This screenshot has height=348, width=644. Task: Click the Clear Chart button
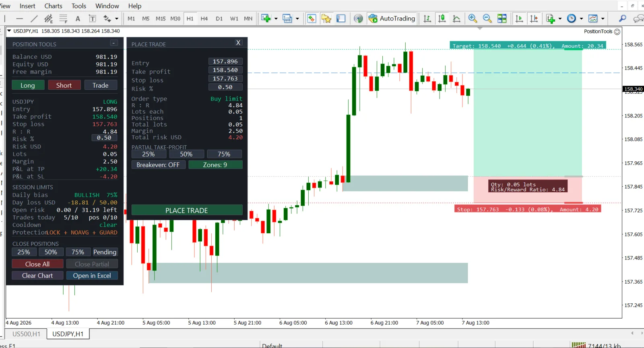click(x=37, y=276)
